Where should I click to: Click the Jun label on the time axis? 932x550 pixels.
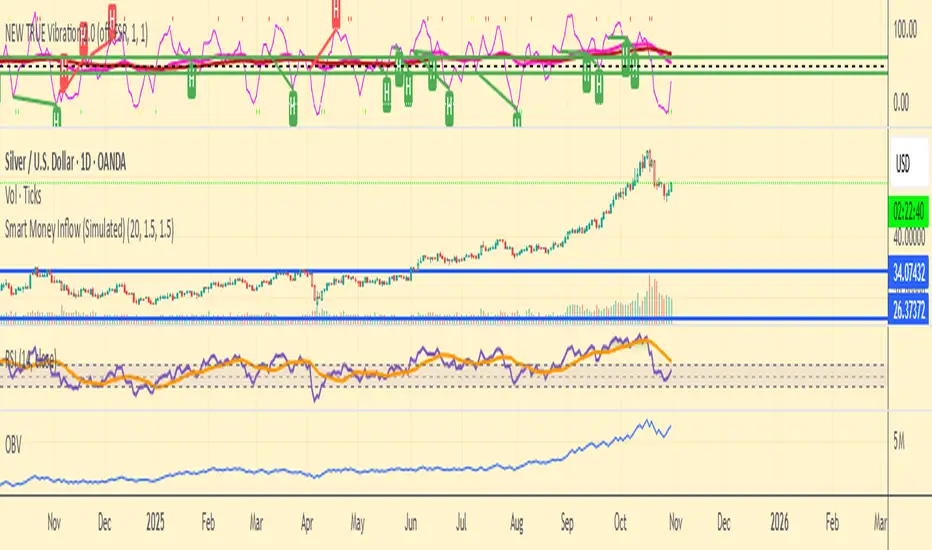411,523
